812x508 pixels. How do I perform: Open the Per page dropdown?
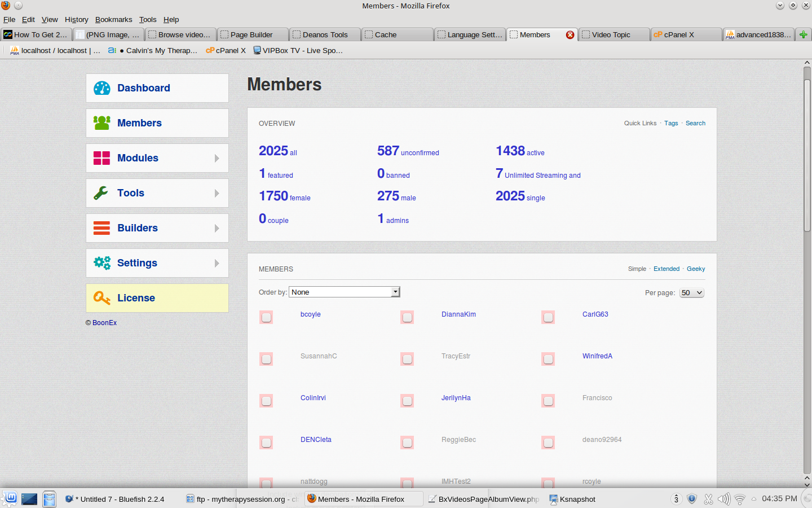[692, 292]
